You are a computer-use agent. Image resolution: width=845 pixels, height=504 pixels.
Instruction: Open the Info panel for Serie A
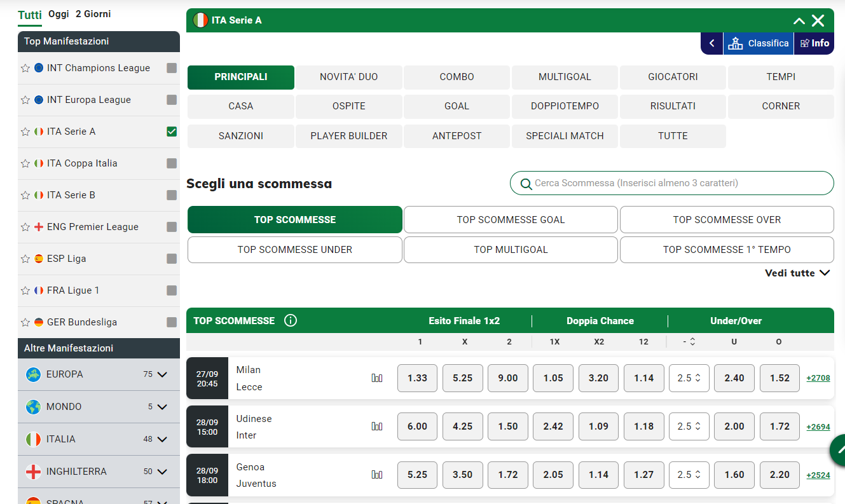814,43
